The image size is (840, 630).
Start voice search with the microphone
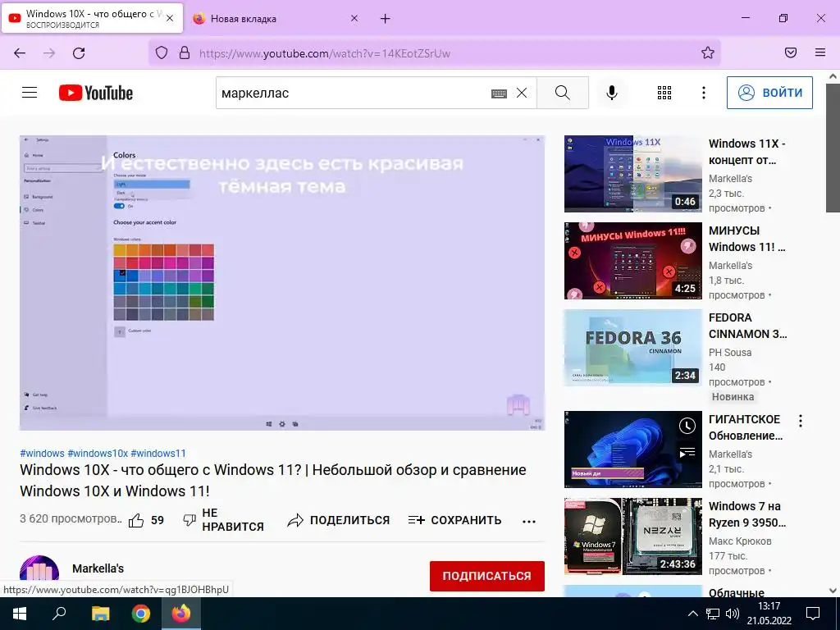pyautogui.click(x=612, y=93)
